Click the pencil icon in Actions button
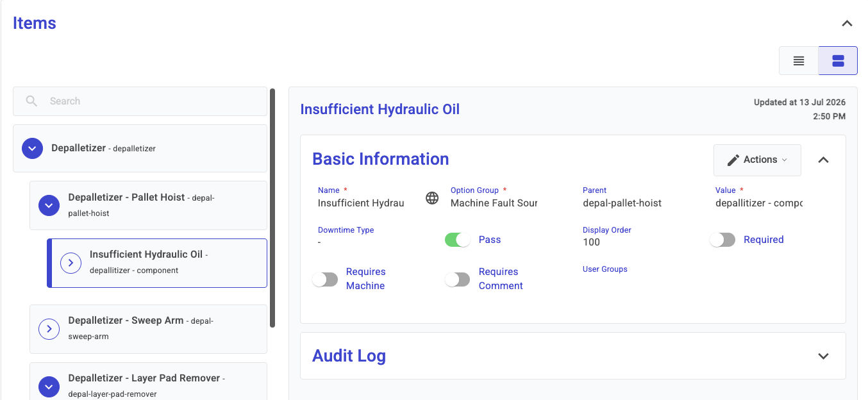868x400 pixels. tap(733, 160)
